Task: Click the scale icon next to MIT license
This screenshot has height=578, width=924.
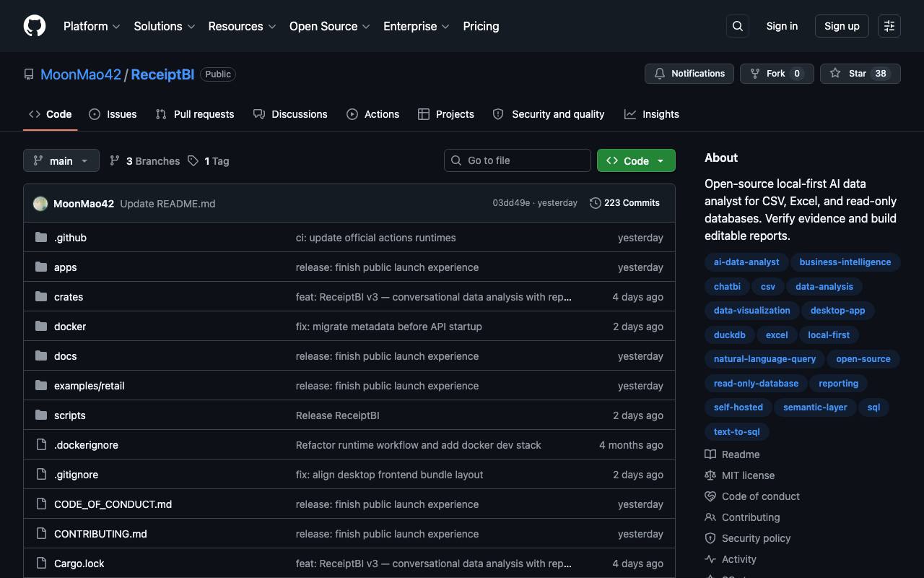Action: pyautogui.click(x=710, y=475)
